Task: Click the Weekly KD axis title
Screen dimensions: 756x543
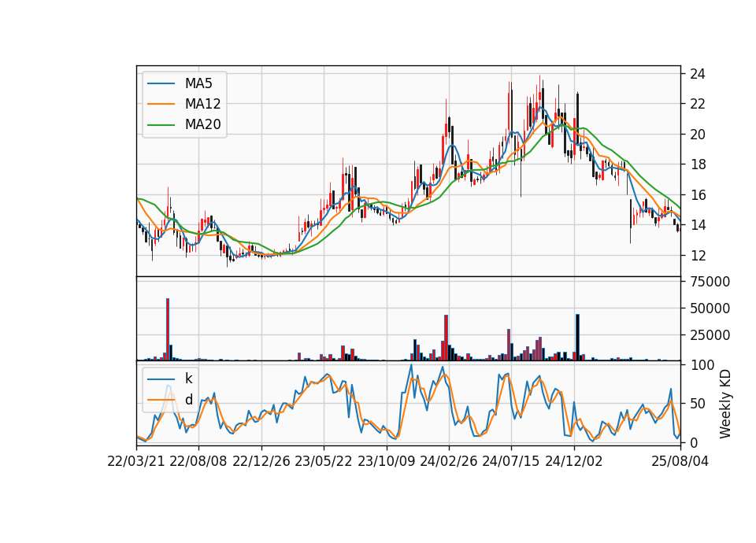Action: [x=724, y=404]
